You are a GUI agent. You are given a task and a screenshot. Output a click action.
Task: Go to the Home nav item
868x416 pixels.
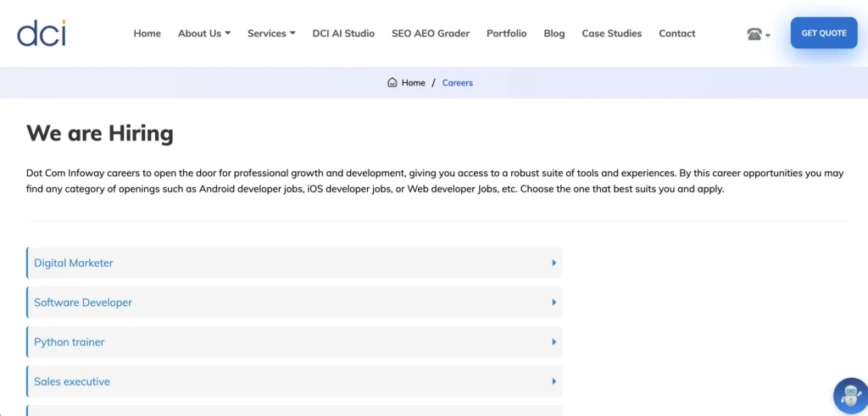click(x=147, y=33)
